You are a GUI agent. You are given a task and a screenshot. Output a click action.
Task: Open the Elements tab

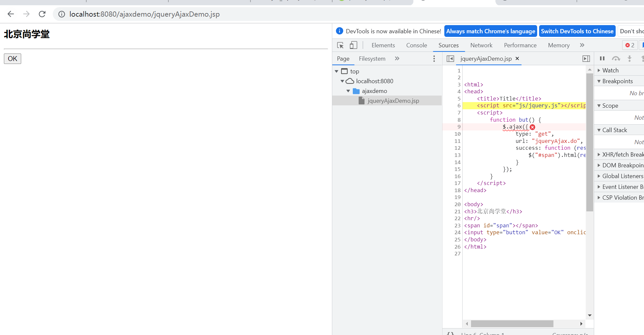coord(383,45)
